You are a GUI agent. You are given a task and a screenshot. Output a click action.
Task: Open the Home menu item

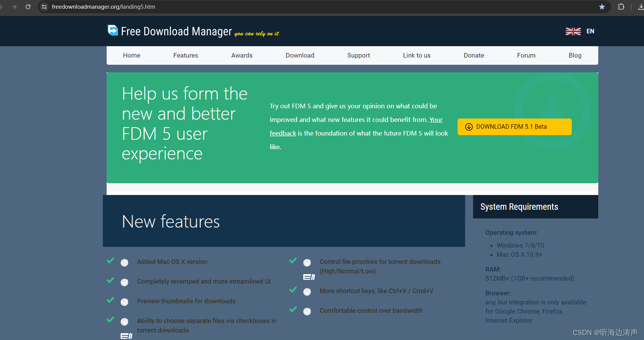[132, 55]
